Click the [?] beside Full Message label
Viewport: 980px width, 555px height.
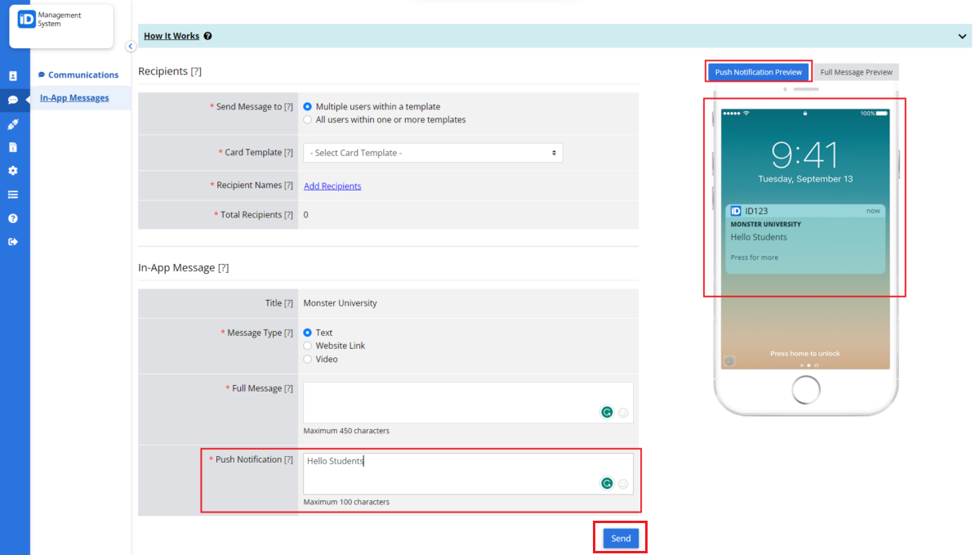click(288, 388)
